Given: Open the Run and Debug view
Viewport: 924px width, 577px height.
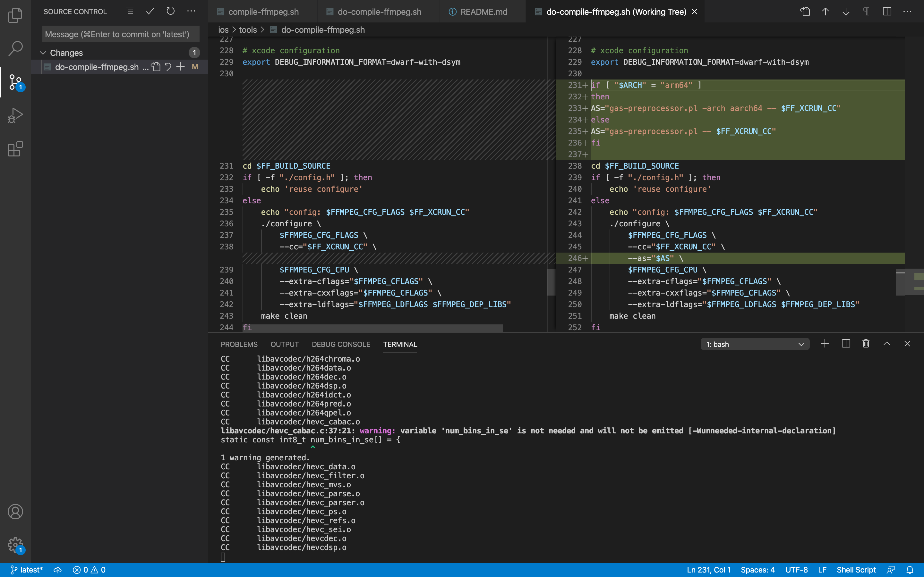Looking at the screenshot, I should click(x=15, y=115).
